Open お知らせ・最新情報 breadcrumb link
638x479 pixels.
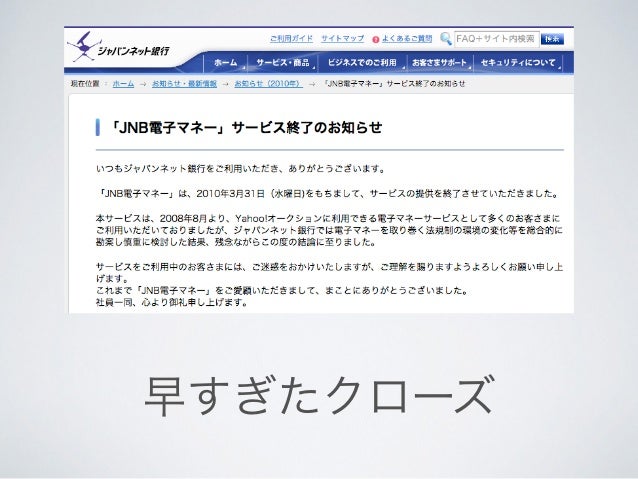[184, 84]
